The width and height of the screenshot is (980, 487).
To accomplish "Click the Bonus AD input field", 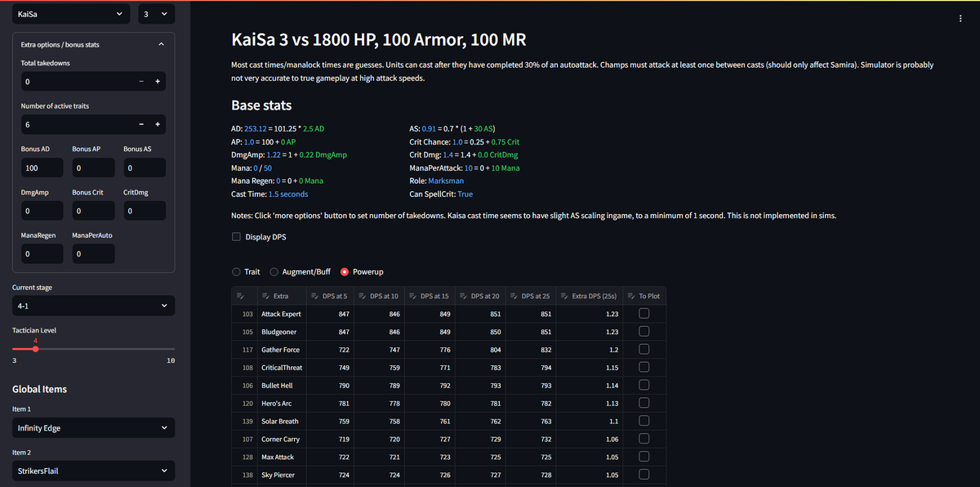I will [x=42, y=168].
